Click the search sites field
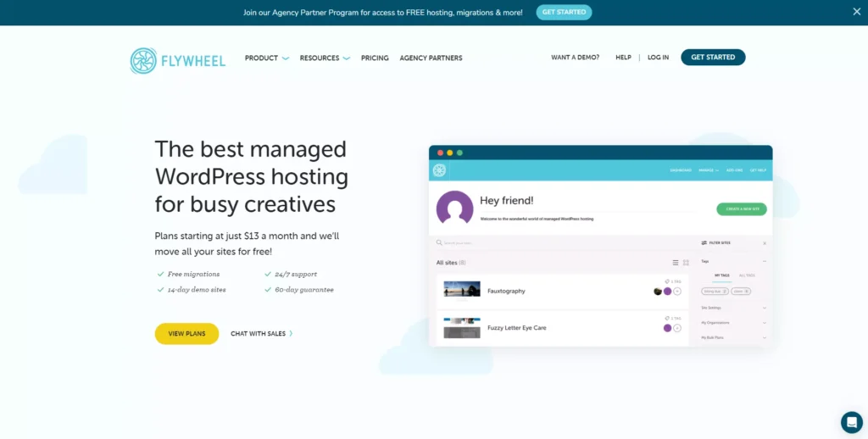Viewport: 868px width, 439px height. pos(563,242)
